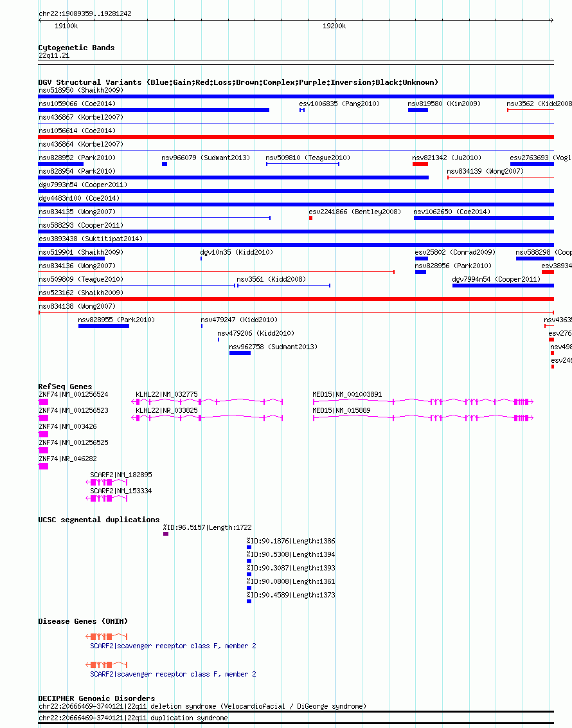The image size is (572, 728).
Task: Click the nsv821342 (Ju2010) label
Action: (x=447, y=158)
